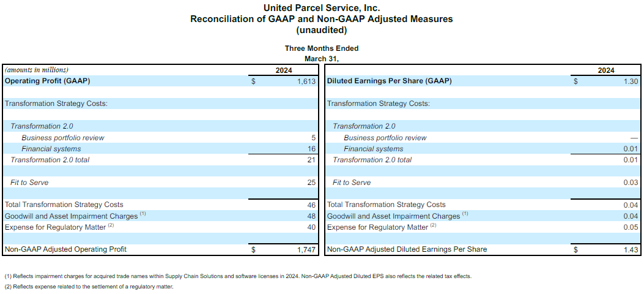Click "Business portfolio review" in left table
The width and height of the screenshot is (644, 294).
coord(63,138)
